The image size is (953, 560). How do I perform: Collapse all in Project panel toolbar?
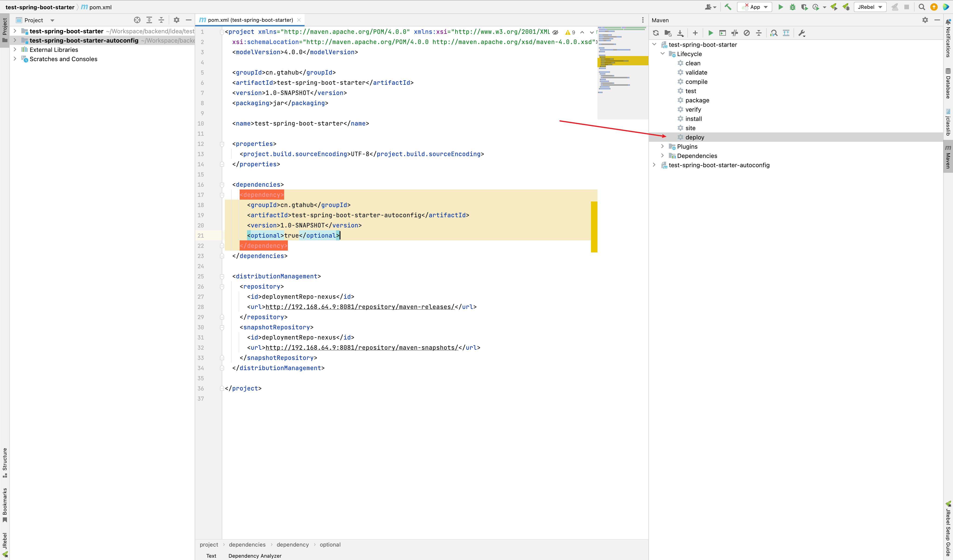pos(161,20)
